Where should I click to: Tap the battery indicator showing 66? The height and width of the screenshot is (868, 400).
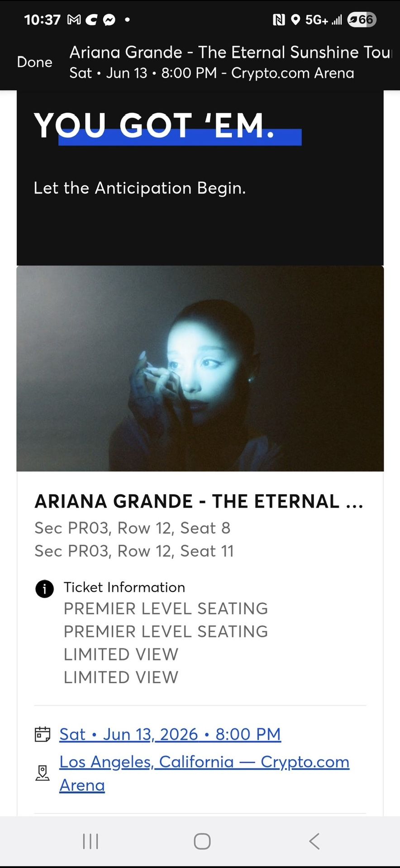(362, 19)
